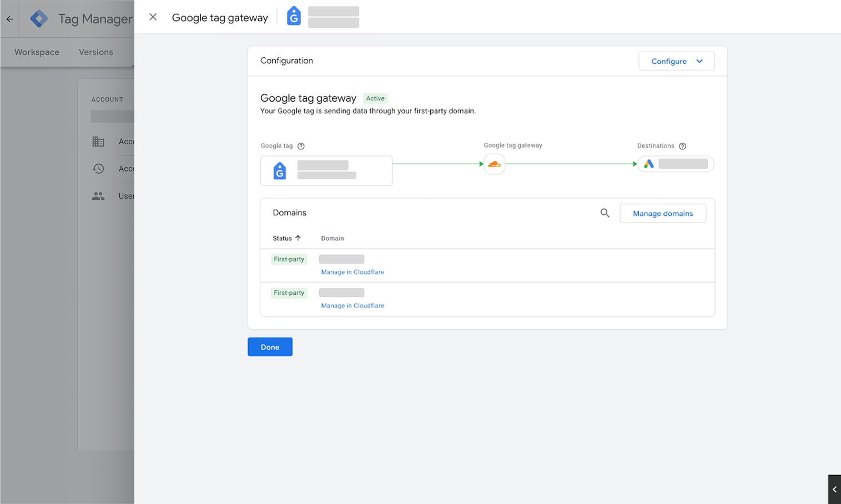The image size is (841, 504).
Task: Click the search magnifier in the Domains panel
Action: click(x=605, y=213)
